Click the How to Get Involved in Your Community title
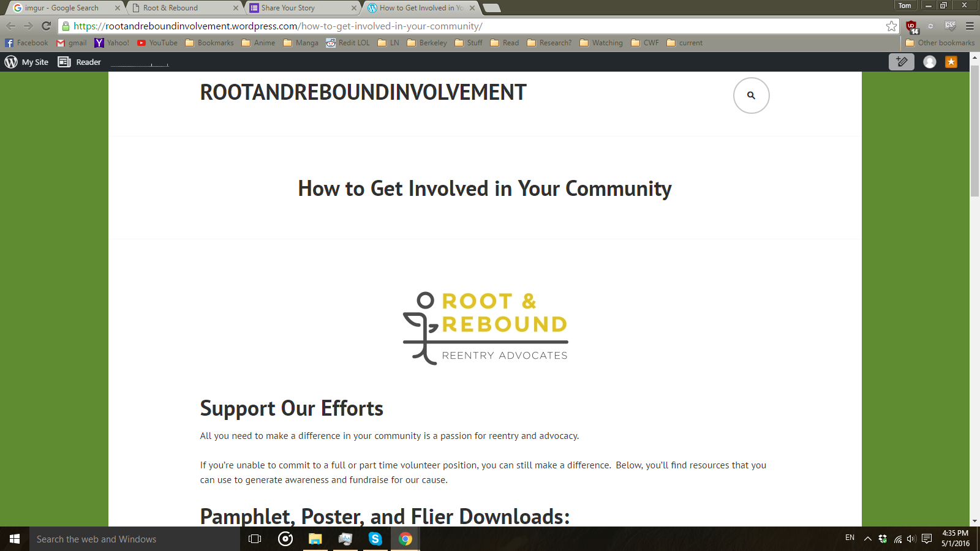Viewport: 980px width, 551px height. coord(484,189)
